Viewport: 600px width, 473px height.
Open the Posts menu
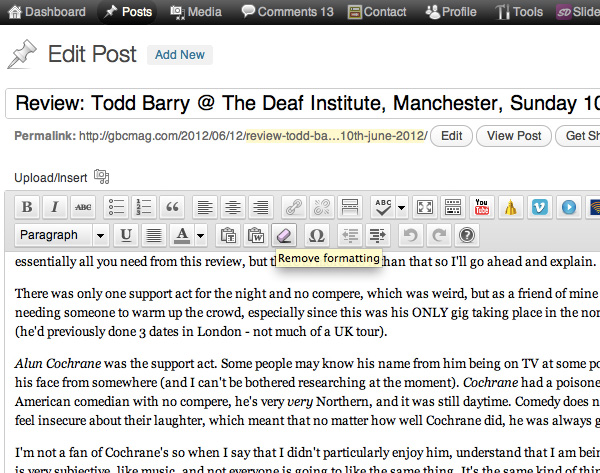click(x=129, y=12)
